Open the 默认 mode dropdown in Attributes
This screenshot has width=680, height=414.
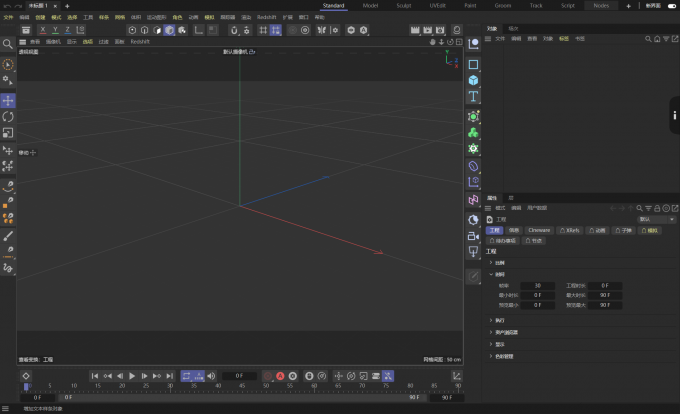657,219
